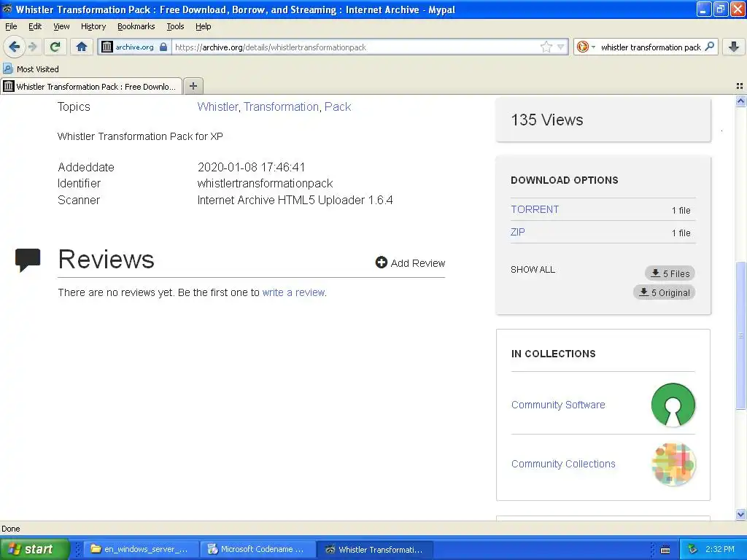The height and width of the screenshot is (560, 747).
Task: Open a new tab with plus button
Action: point(193,86)
